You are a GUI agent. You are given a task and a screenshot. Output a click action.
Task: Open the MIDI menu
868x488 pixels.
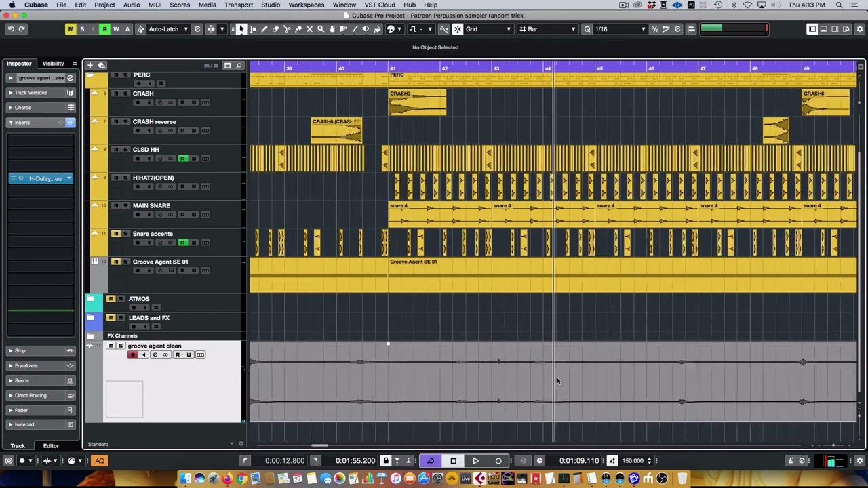tap(155, 5)
